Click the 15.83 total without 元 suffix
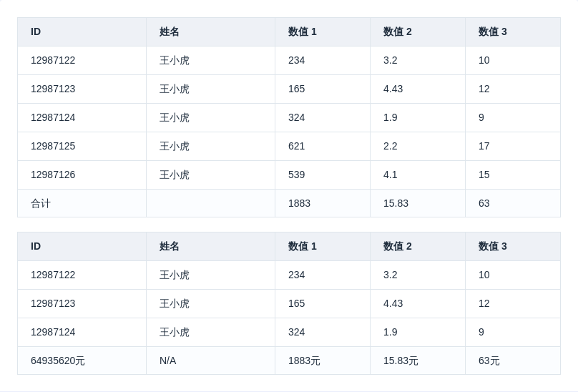This screenshot has height=392, width=578. click(x=396, y=203)
